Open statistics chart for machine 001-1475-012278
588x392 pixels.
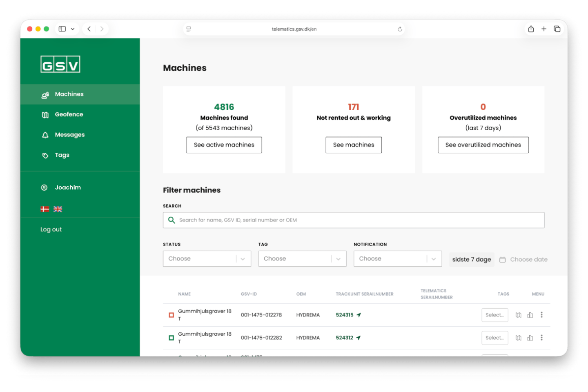(530, 315)
